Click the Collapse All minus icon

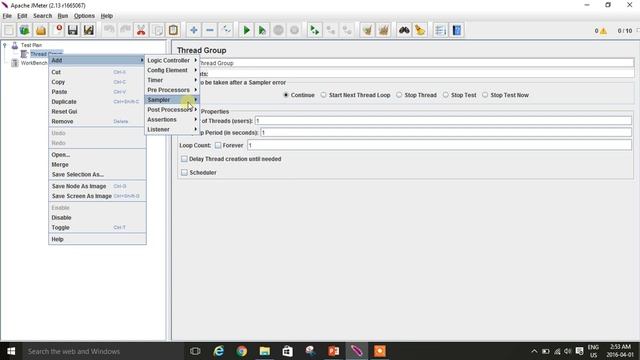[210, 30]
